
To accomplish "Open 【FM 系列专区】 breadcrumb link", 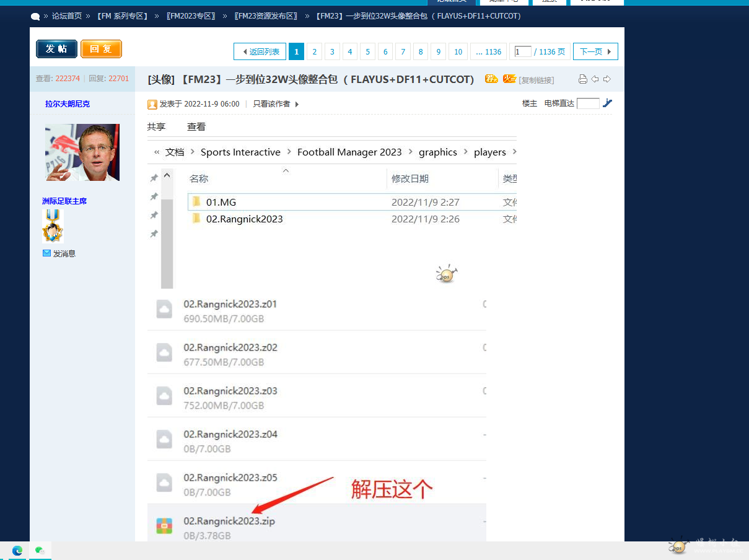I will (x=122, y=15).
